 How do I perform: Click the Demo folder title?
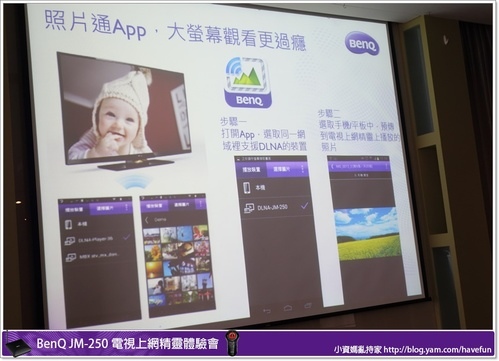click(x=160, y=220)
